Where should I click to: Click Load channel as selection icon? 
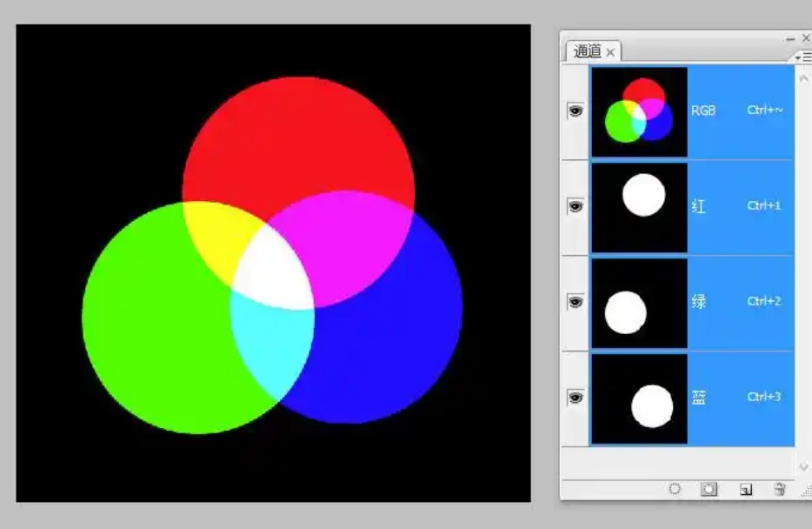point(675,489)
